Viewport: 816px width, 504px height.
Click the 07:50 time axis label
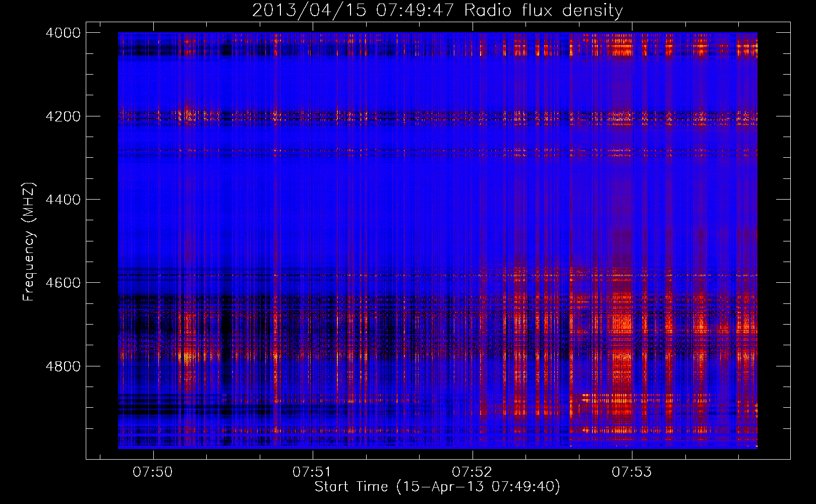point(152,472)
